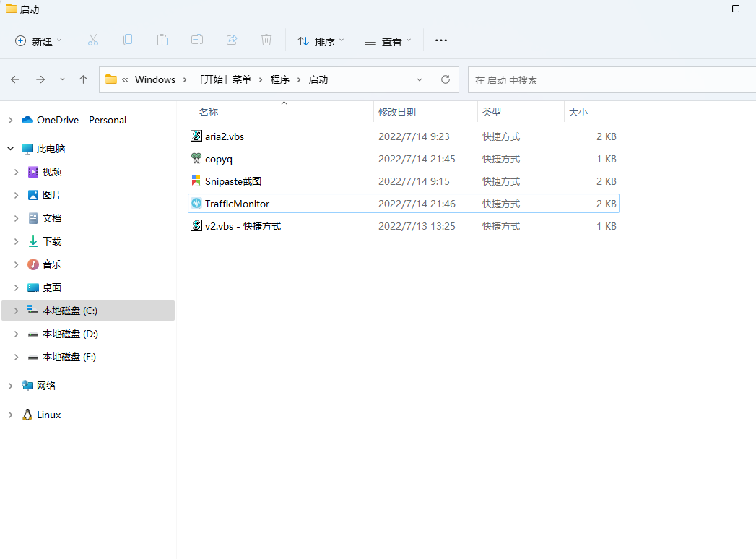Select 本地磁盘 (E:) in sidebar
The image size is (756, 559).
69,357
